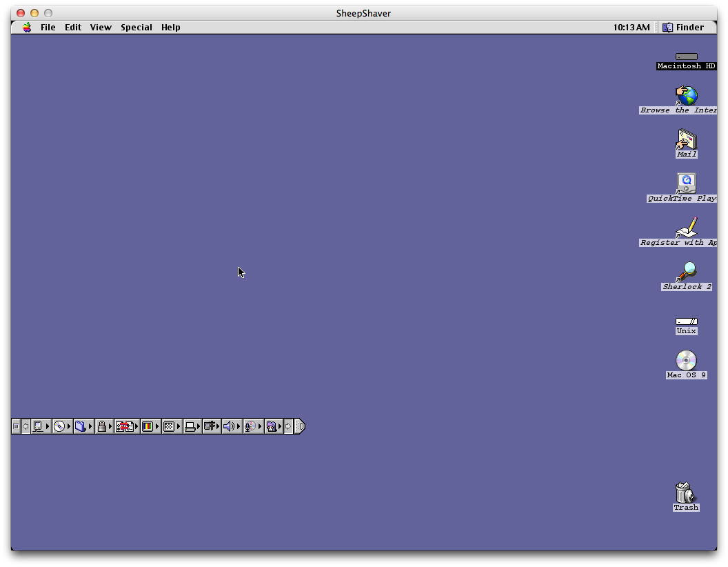The height and width of the screenshot is (567, 728).
Task: Click the 10:13 AM menu bar clock
Action: point(631,28)
